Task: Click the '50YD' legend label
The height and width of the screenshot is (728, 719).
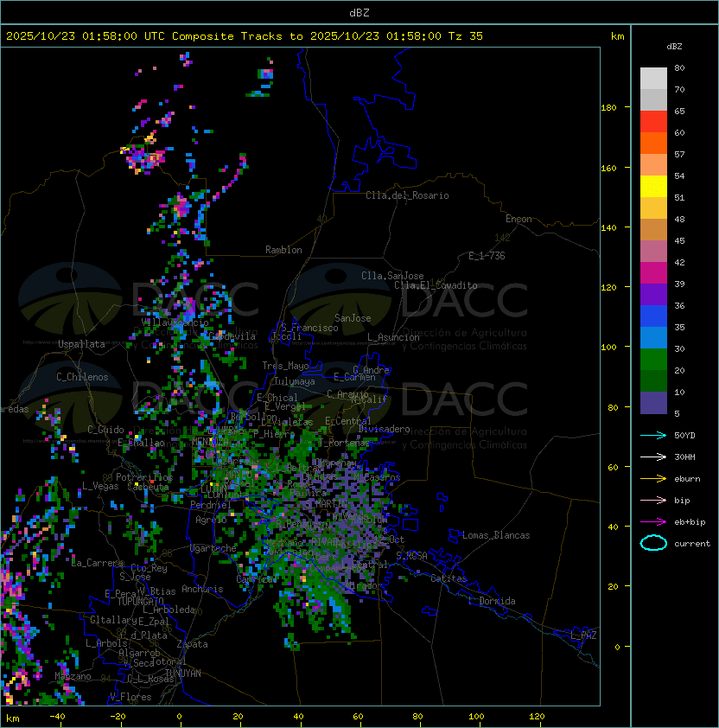Action: tap(684, 435)
